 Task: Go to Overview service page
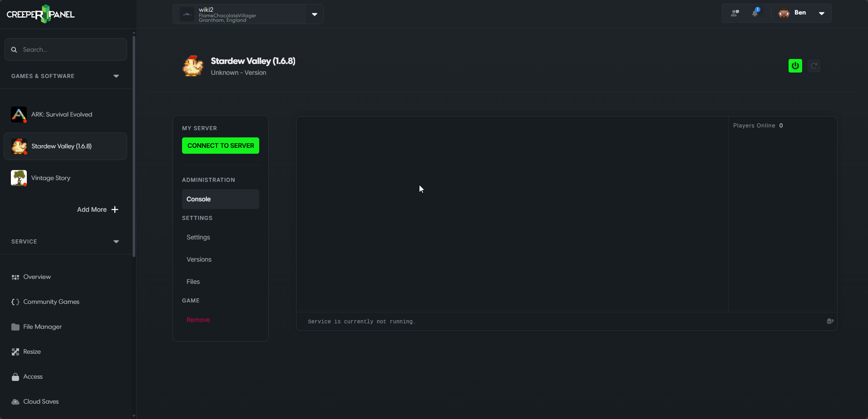tap(37, 277)
